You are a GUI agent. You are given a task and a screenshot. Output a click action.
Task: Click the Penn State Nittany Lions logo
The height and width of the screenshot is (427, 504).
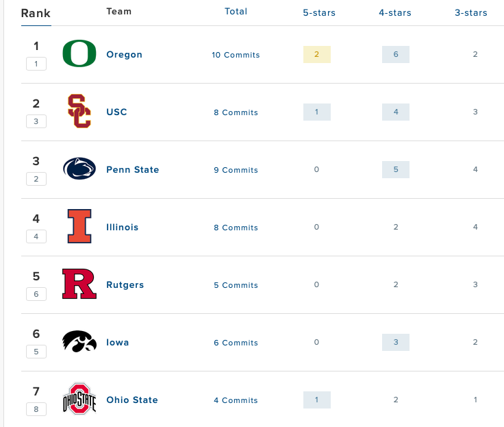click(79, 169)
